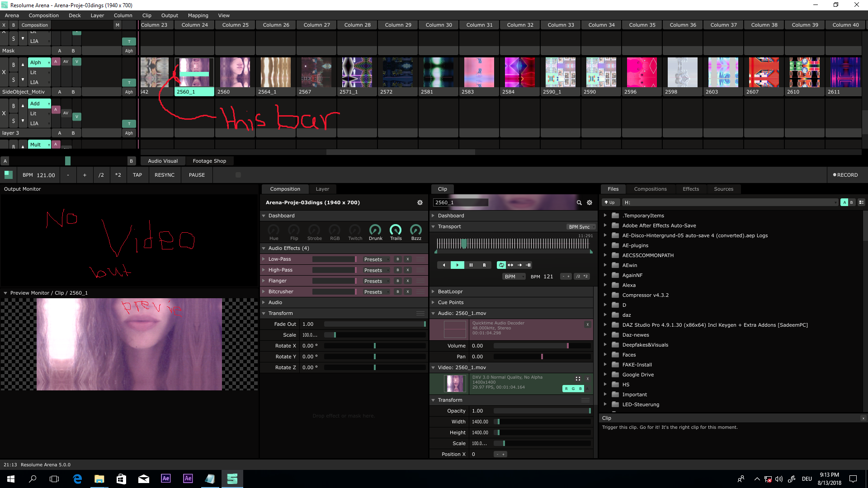Toggle the blue B channel on the video clip

(580, 389)
